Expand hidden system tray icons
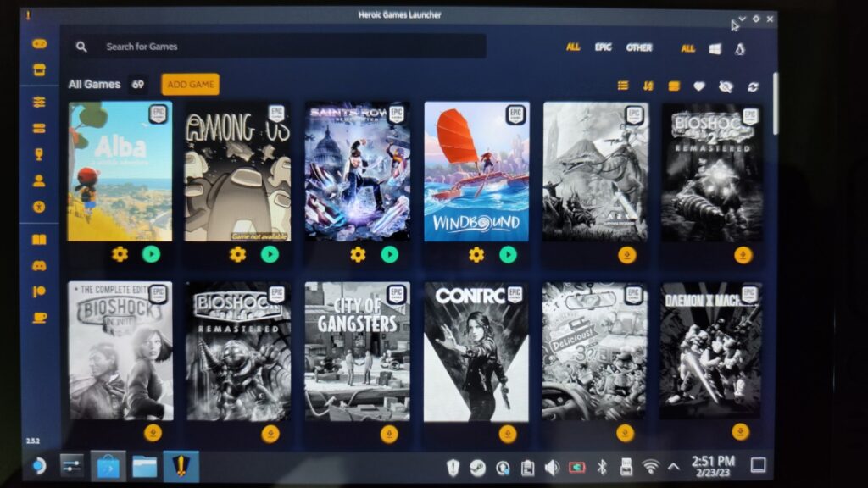The width and height of the screenshot is (868, 488). click(676, 465)
